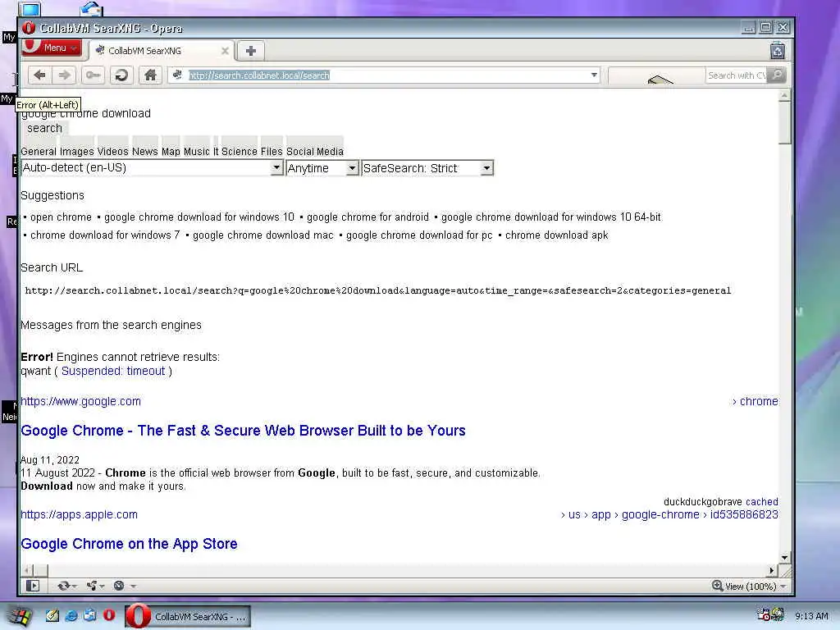Open the cached link for Chrome result
Viewport: 840px width, 630px height.
[761, 502]
